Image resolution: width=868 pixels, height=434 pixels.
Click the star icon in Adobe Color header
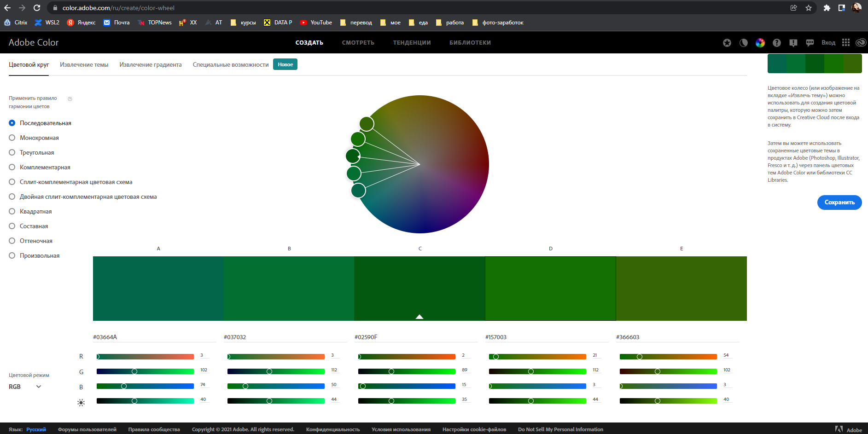(x=727, y=43)
